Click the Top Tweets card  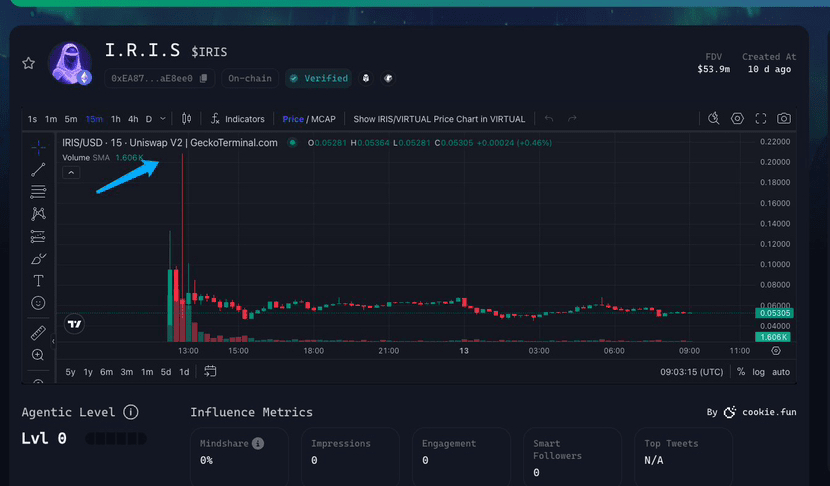[x=684, y=456]
